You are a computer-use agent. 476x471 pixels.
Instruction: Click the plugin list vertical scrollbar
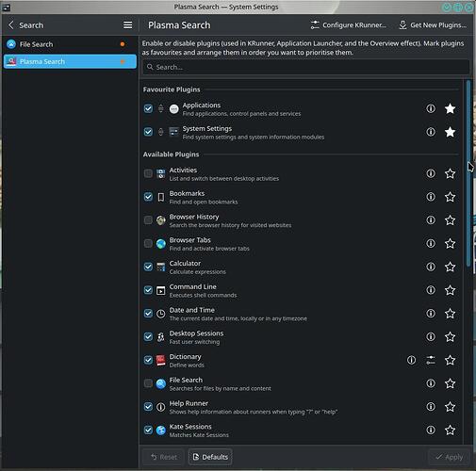pos(468,173)
